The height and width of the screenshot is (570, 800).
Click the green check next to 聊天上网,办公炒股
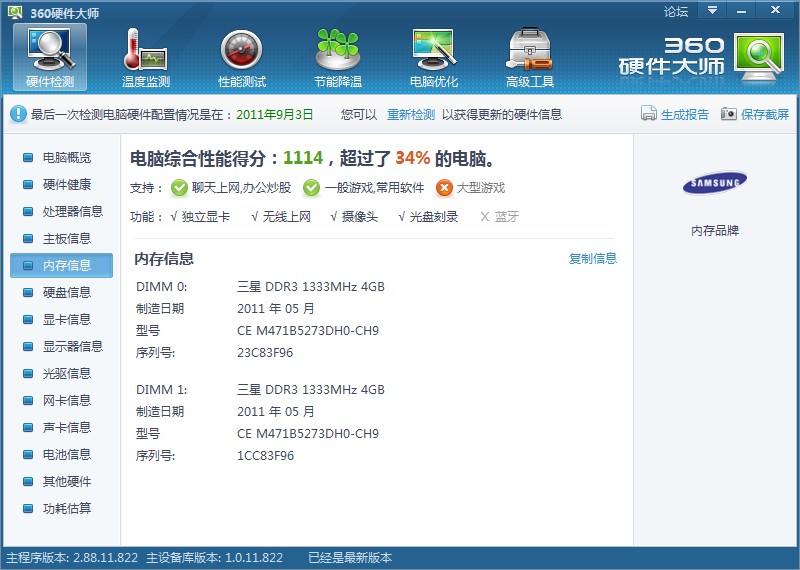coord(179,188)
